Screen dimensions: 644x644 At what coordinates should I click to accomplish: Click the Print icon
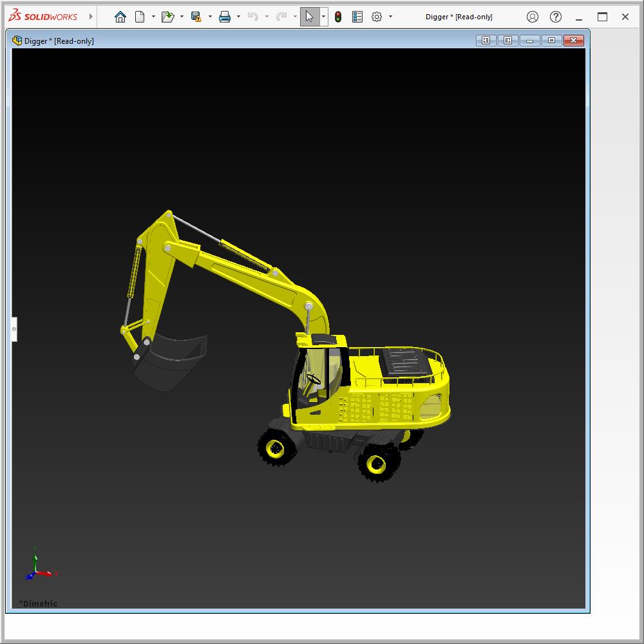[225, 17]
